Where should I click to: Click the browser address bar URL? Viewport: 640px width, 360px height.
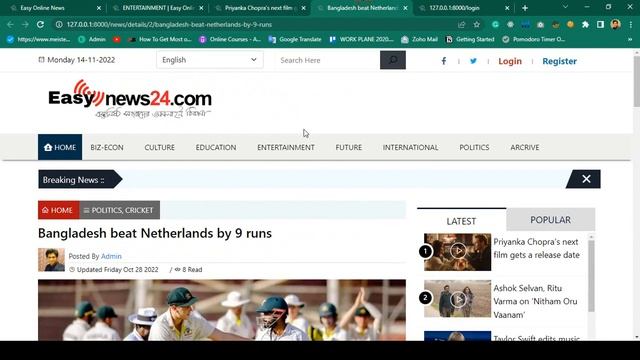(169, 24)
